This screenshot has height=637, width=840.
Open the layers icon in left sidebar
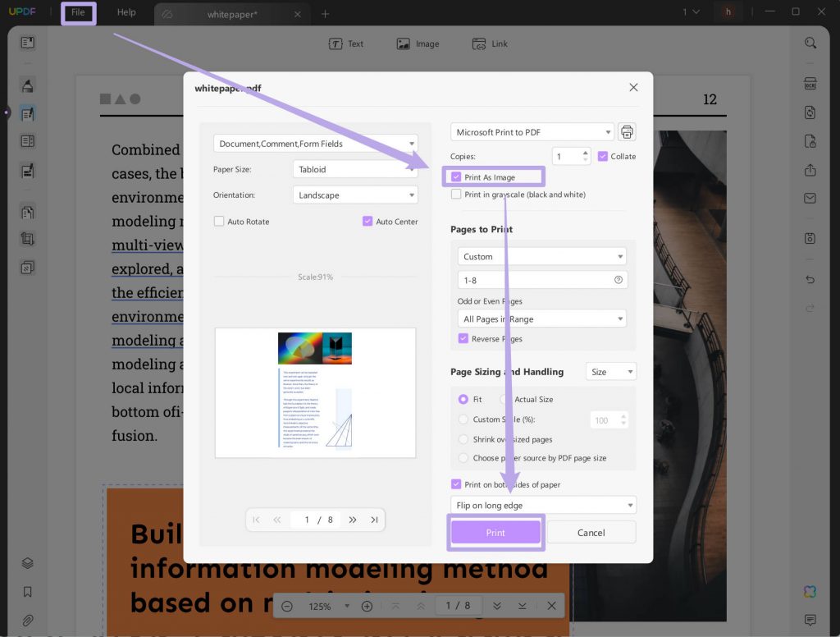click(27, 563)
